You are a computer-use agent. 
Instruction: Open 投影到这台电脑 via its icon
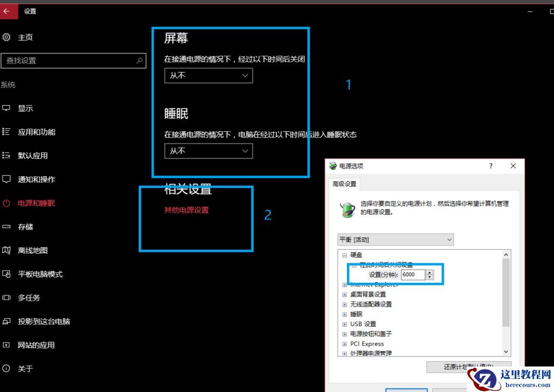7,321
